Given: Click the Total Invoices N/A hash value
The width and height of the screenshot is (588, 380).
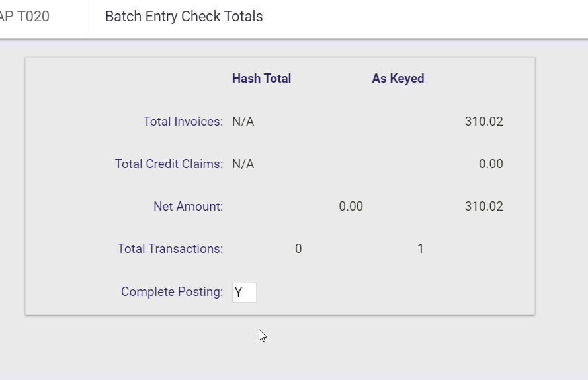Looking at the screenshot, I should coord(243,122).
